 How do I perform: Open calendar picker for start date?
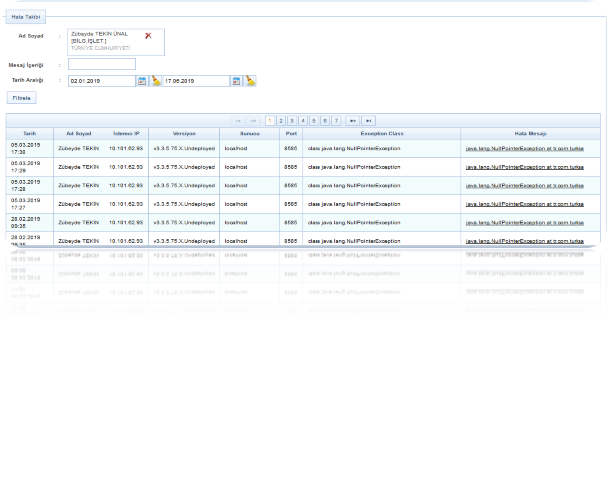(x=142, y=81)
